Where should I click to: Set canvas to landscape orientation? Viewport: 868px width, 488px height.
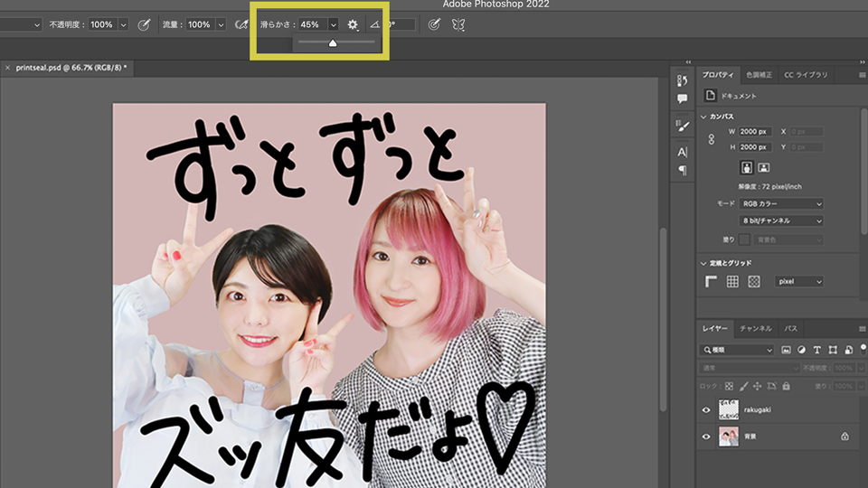pyautogui.click(x=763, y=168)
